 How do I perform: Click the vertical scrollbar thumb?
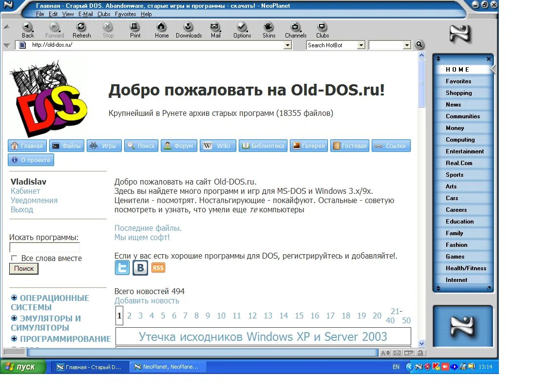tap(421, 83)
